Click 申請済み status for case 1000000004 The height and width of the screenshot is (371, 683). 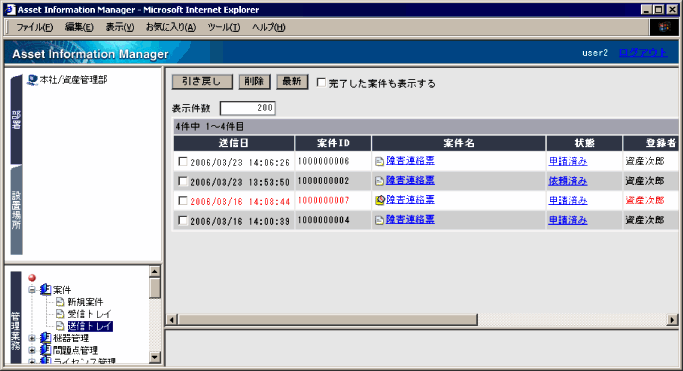point(568,220)
